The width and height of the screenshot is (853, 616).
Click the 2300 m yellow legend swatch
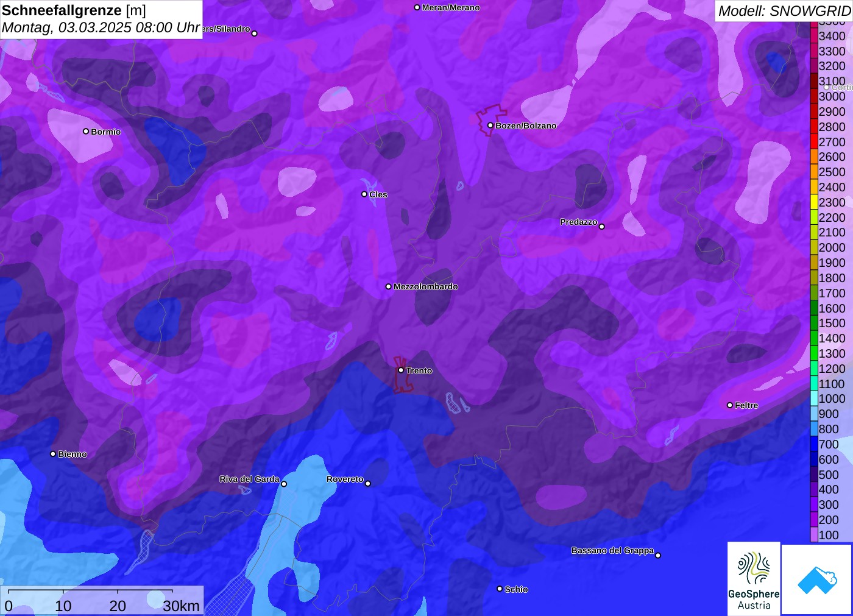point(814,202)
